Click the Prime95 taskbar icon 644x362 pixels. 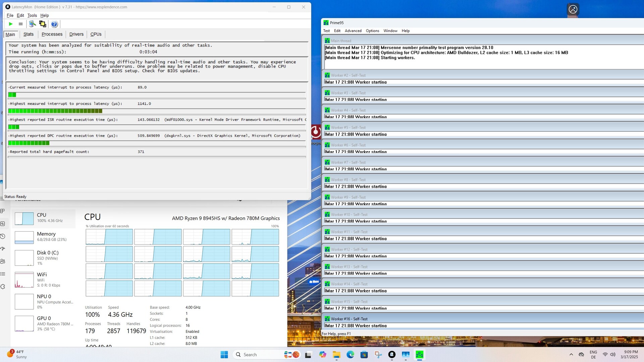pos(419,355)
